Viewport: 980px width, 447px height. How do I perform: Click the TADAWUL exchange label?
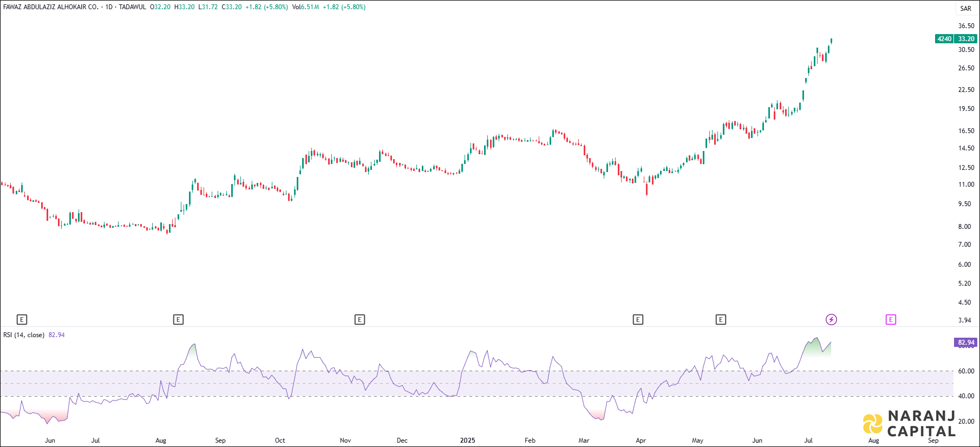[133, 7]
